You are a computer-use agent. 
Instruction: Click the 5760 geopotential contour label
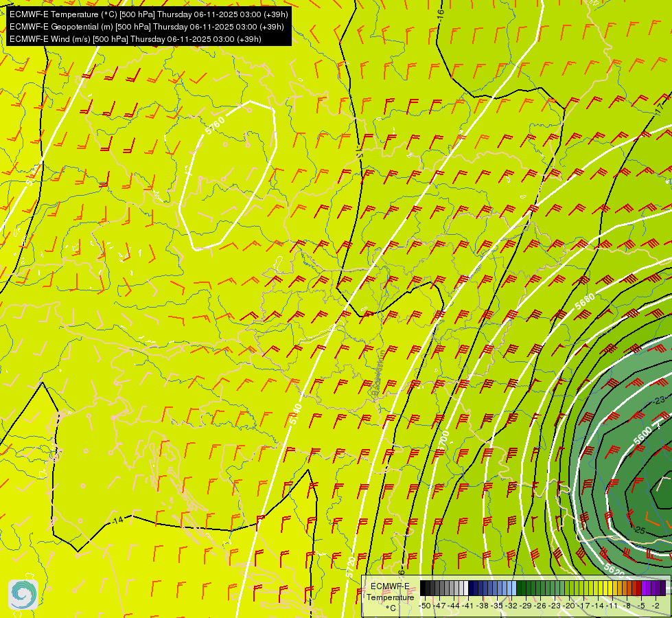[215, 125]
